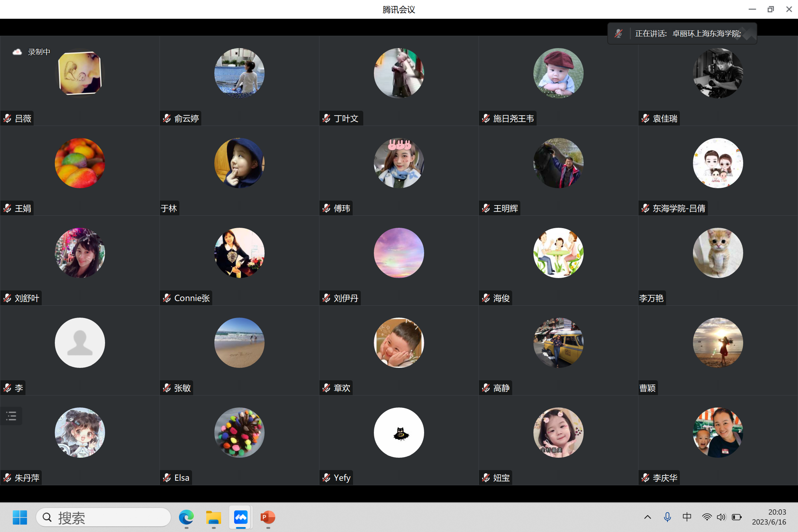Launch Microsoft Edge from the taskbar

pos(186,517)
